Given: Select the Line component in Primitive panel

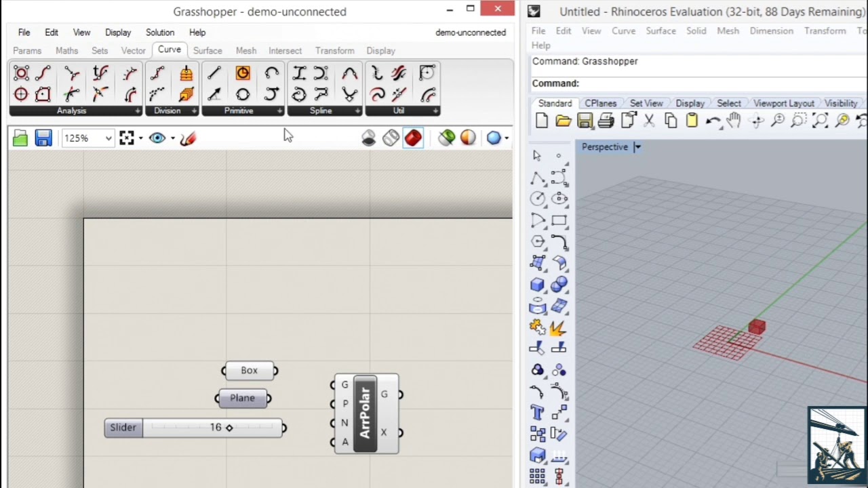Looking at the screenshot, I should click(x=214, y=73).
